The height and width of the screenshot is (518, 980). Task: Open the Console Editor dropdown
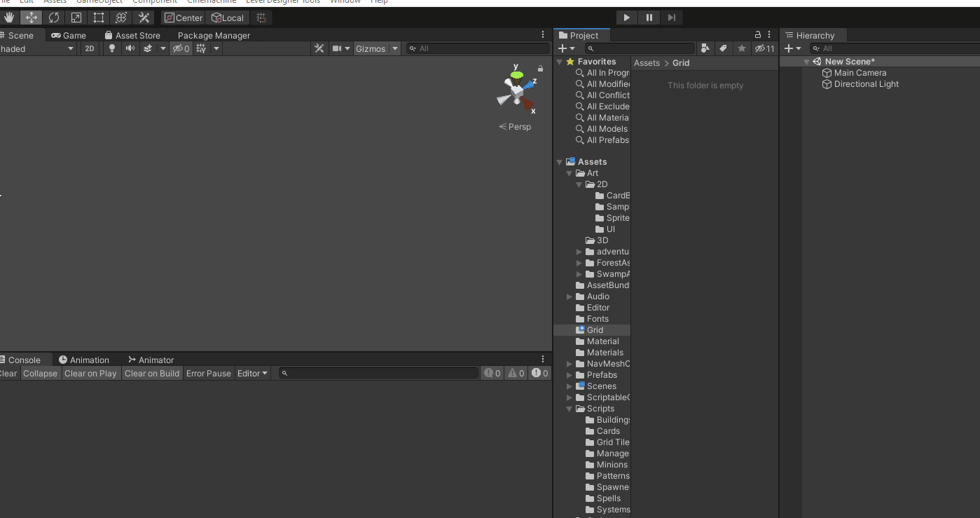click(253, 373)
